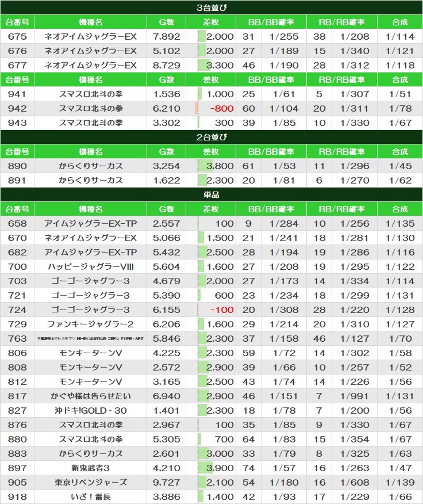Click the red -800 difference value

click(222, 108)
